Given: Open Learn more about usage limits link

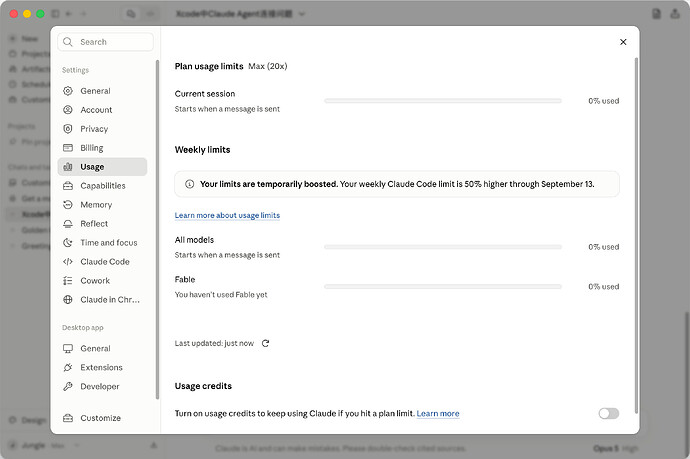Looking at the screenshot, I should 227,215.
